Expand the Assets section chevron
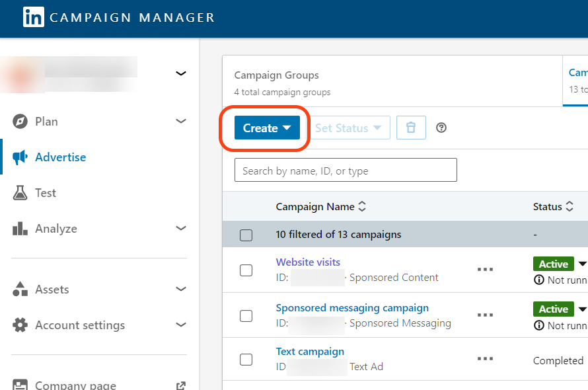Viewport: 588px width, 390px height. pyautogui.click(x=181, y=289)
